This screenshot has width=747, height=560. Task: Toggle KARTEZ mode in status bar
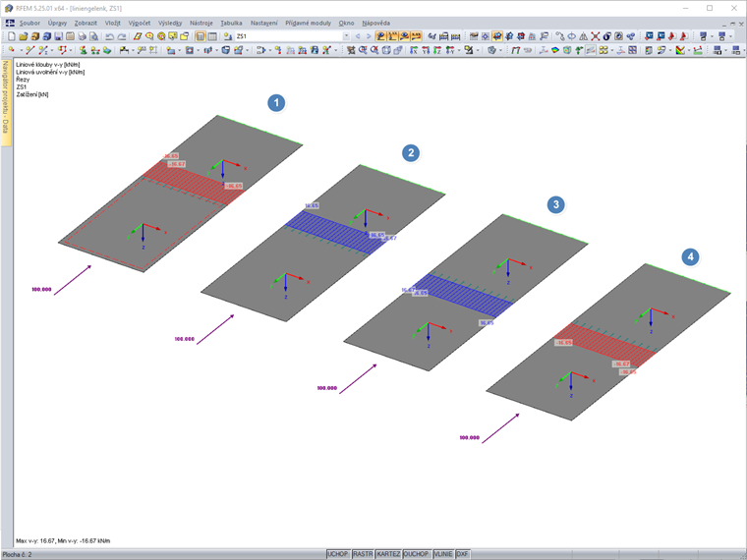tap(388, 554)
